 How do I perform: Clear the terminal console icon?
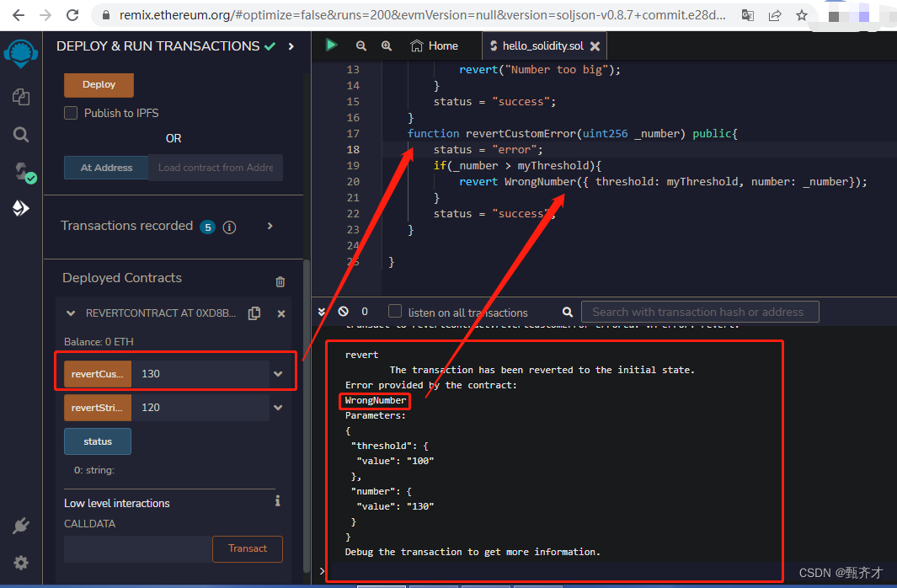344,311
